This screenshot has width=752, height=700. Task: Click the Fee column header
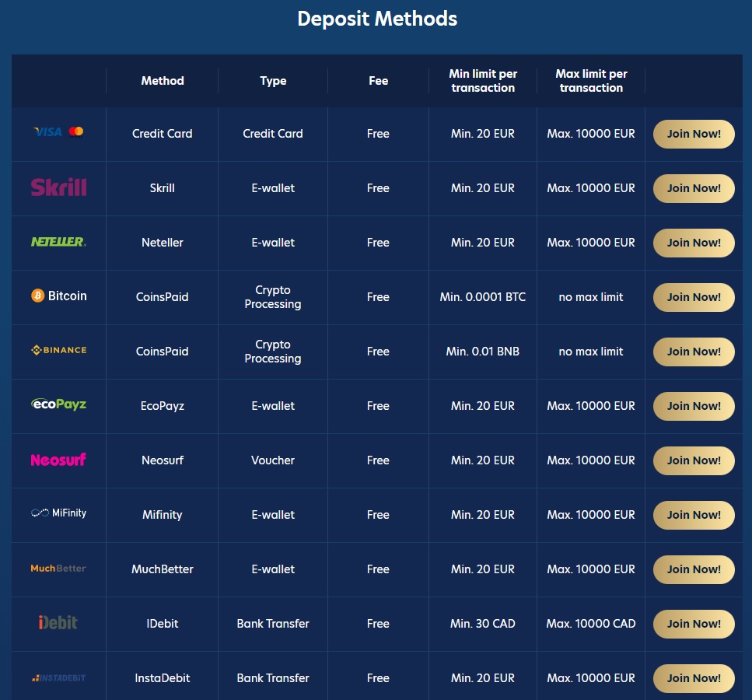tap(378, 81)
